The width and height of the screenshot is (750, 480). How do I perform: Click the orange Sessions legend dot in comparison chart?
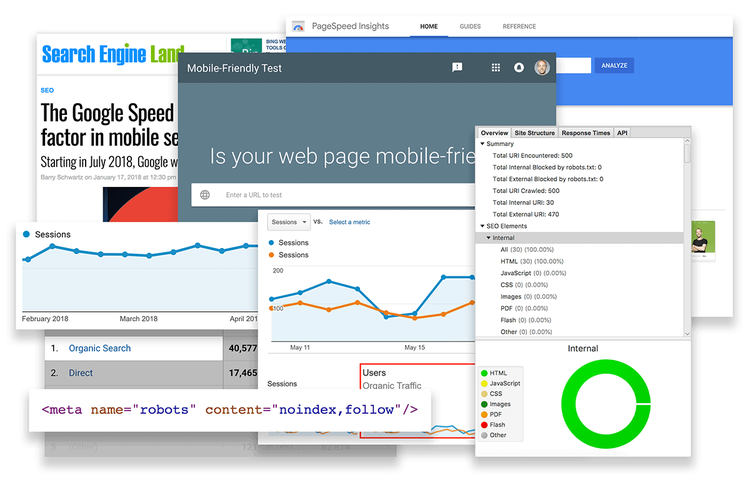271,255
